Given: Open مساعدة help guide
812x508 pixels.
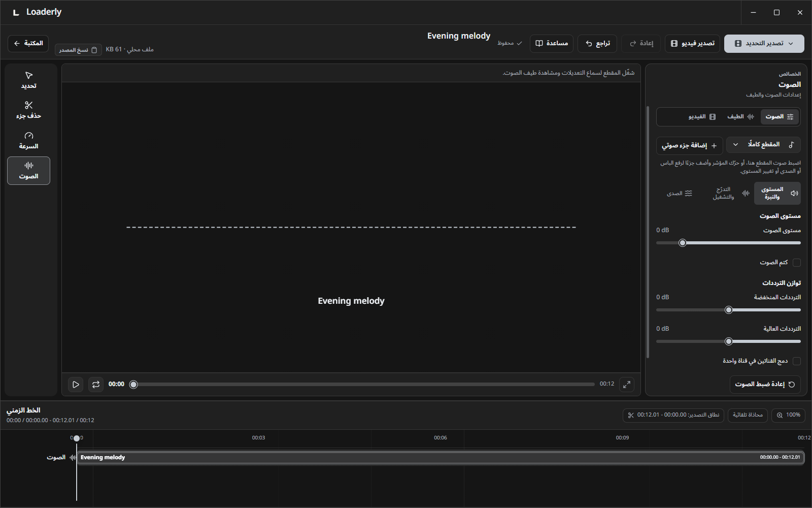Looking at the screenshot, I should click(552, 44).
